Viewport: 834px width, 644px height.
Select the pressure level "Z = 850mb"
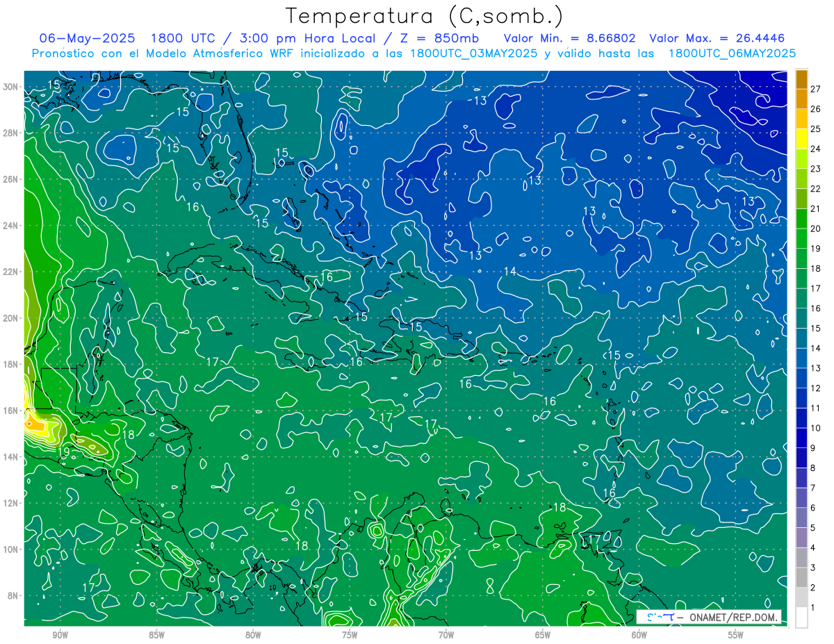click(x=439, y=38)
